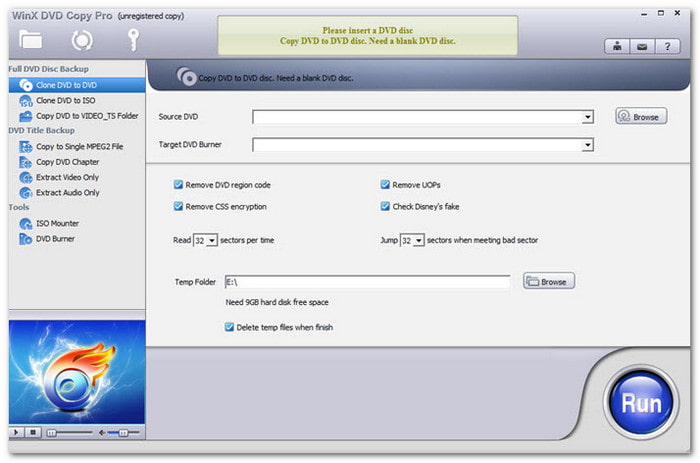
Task: Click the 'Full DVD Disc Backup' heading
Action: click(49, 69)
